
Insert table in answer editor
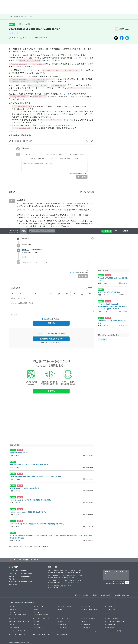pyautogui.click(x=82, y=293)
